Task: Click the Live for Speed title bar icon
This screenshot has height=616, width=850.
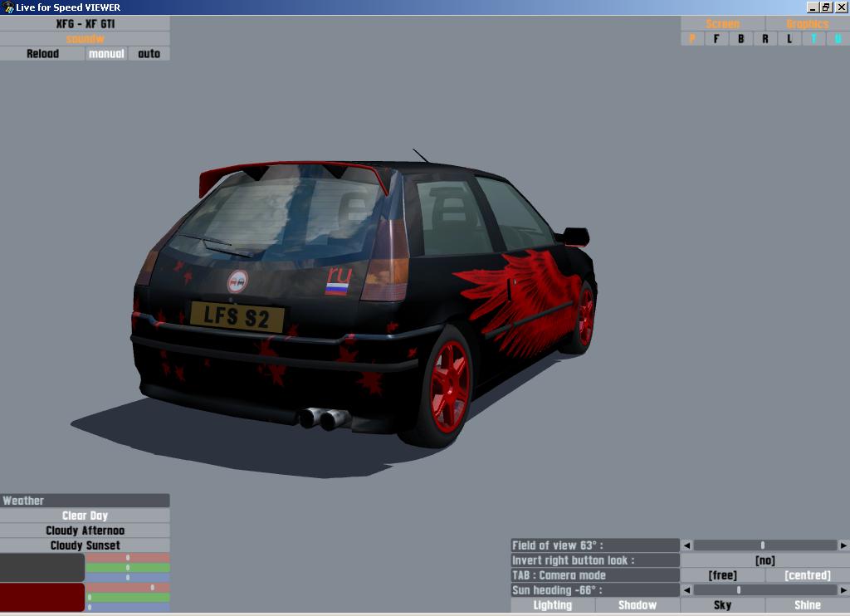Action: tap(7, 7)
